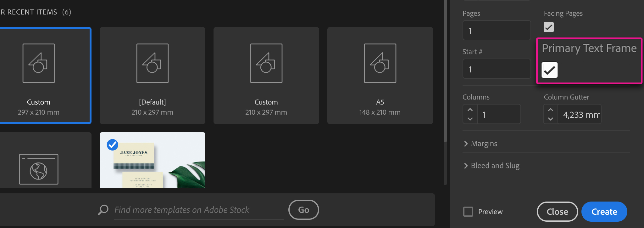Increment Columns using the up arrow

(470, 110)
